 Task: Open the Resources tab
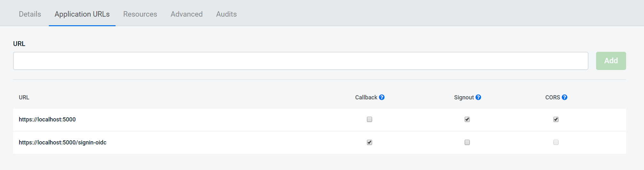click(x=140, y=14)
